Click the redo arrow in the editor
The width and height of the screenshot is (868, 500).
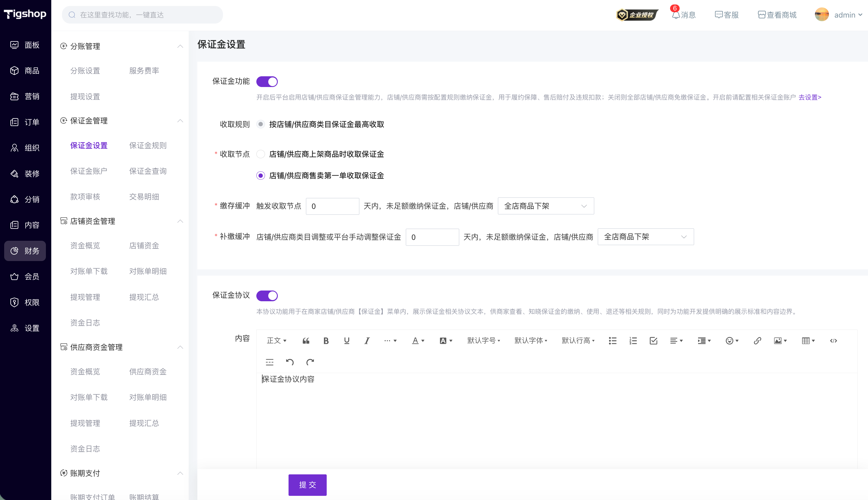tap(310, 362)
